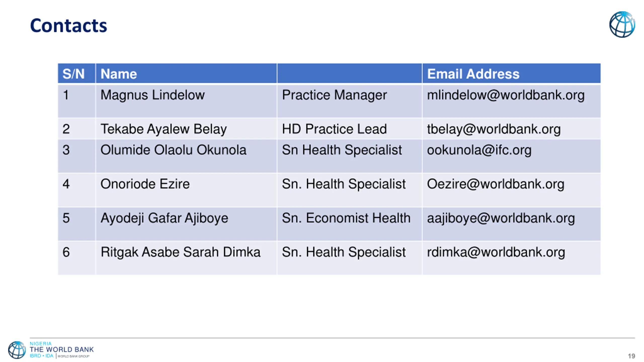Select Olumide Olaolu Okunola name cell
This screenshot has height=362, width=644.
click(x=173, y=150)
